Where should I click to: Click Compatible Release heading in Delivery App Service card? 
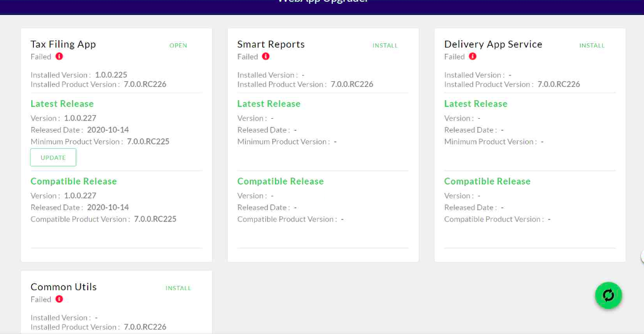[x=487, y=181]
